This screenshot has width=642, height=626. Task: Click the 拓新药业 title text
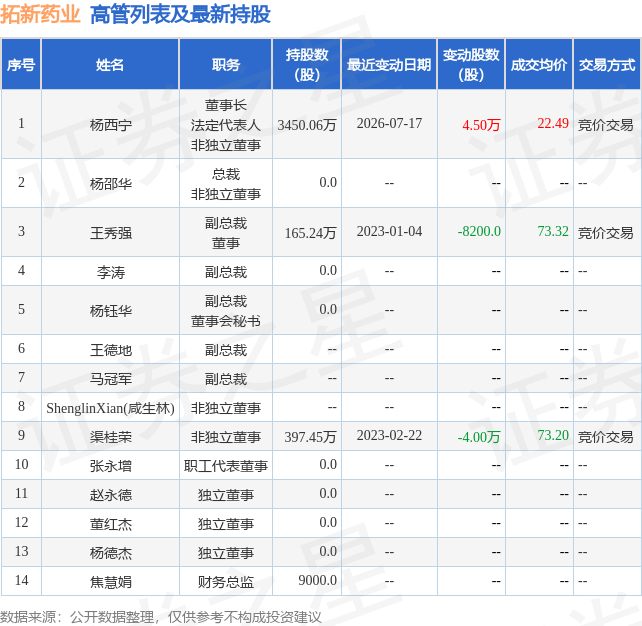40,14
